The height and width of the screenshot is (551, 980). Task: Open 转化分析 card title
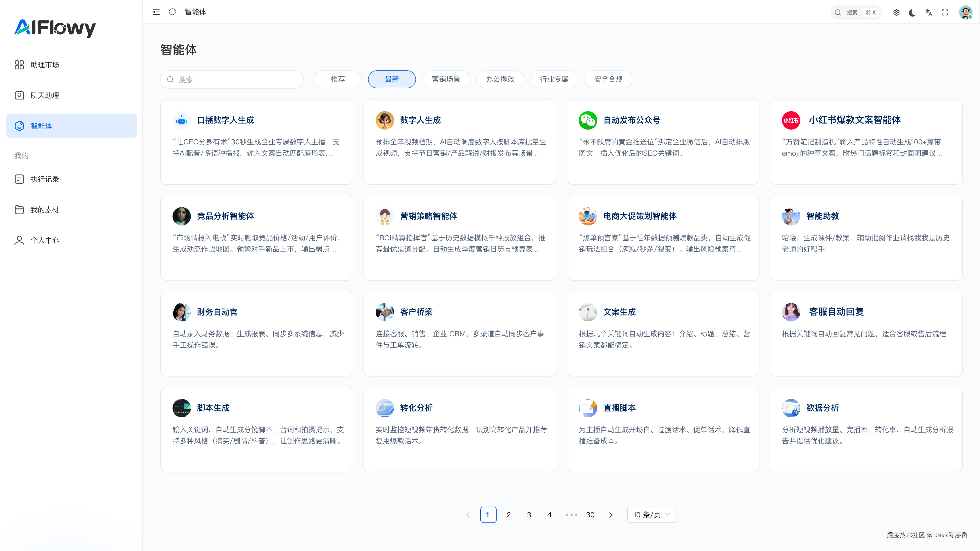(x=416, y=408)
